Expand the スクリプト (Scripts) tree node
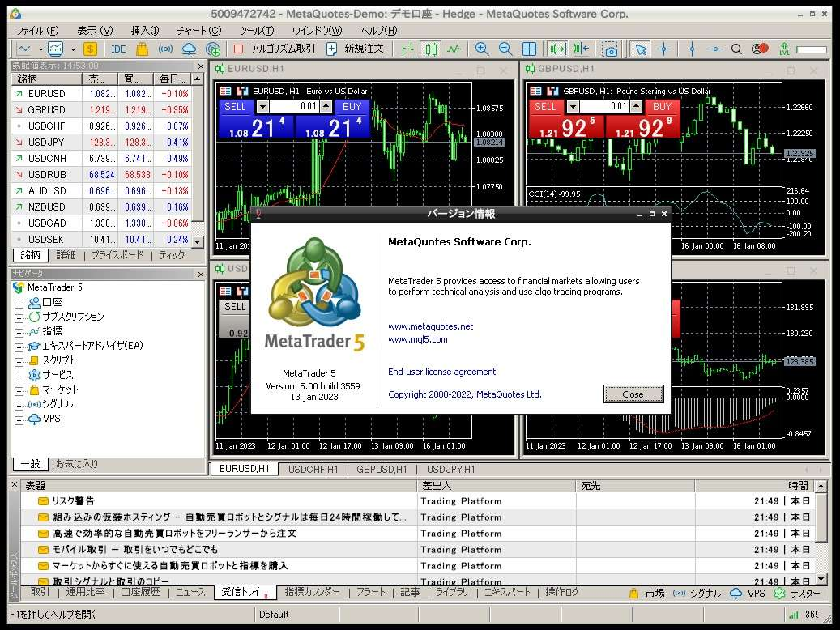 pyautogui.click(x=19, y=362)
